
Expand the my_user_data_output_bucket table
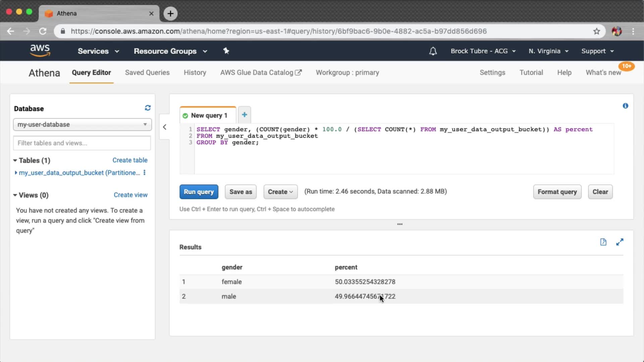(x=16, y=173)
